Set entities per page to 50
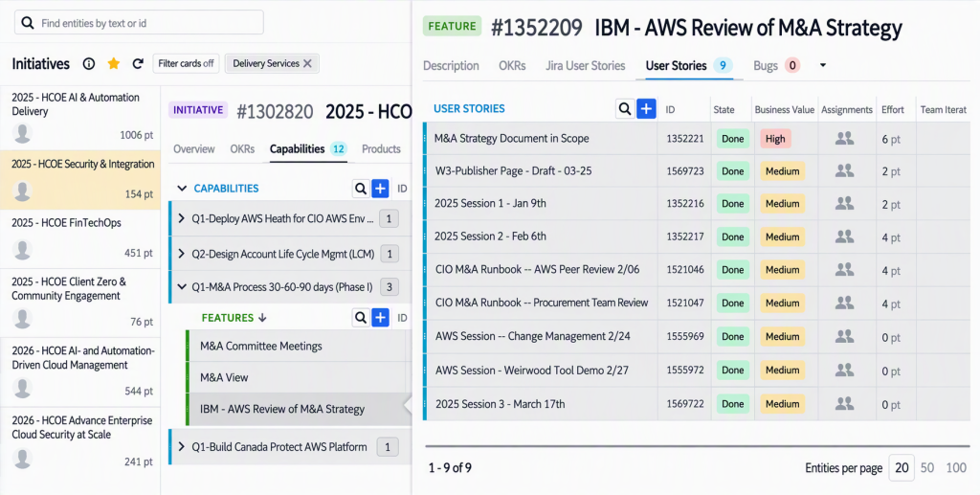Image resolution: width=980 pixels, height=495 pixels. [x=927, y=467]
